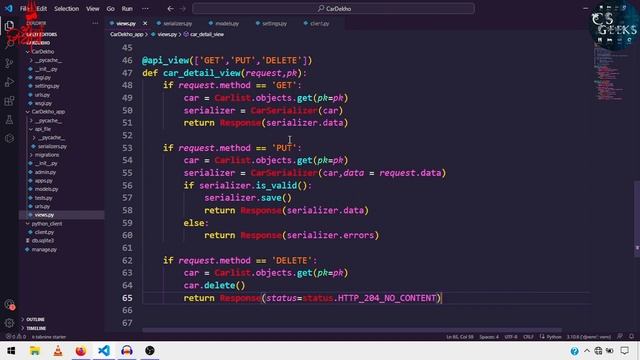The height and width of the screenshot is (360, 640).
Task: Click the blue help tray icon
Action: [574, 351]
